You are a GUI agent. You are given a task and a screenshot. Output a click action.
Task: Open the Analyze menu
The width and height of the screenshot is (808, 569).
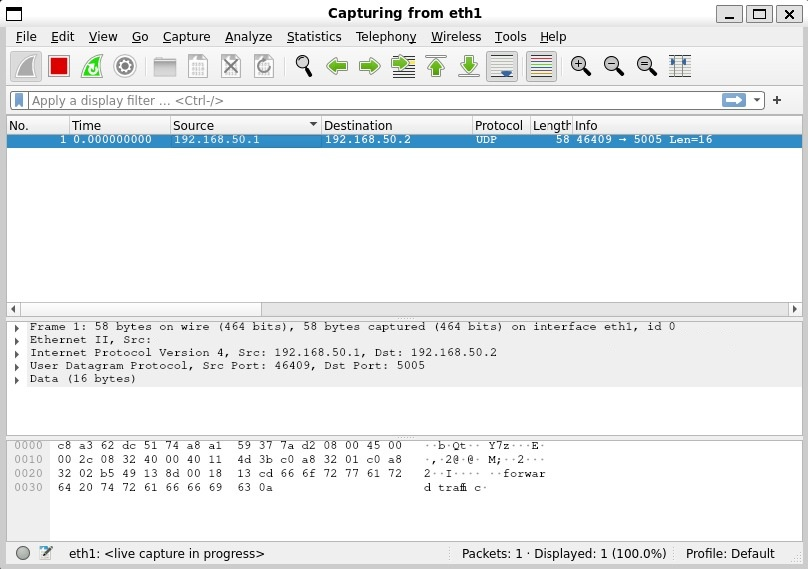[x=248, y=37]
